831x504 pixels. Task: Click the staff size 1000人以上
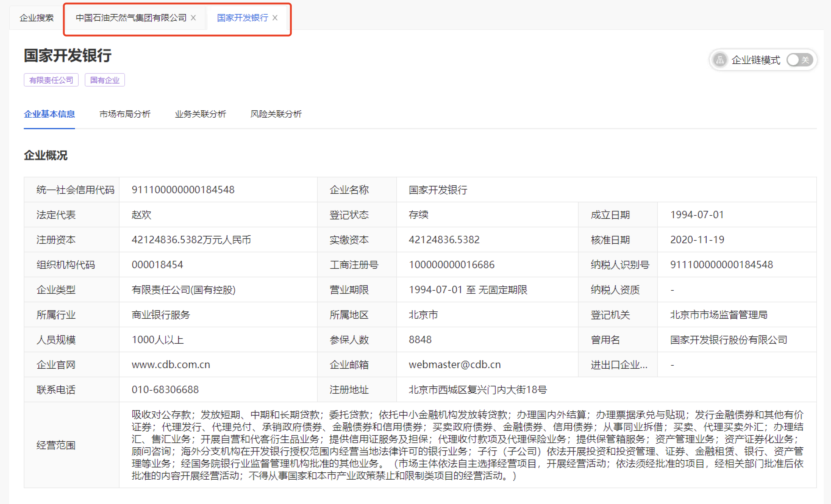point(158,339)
